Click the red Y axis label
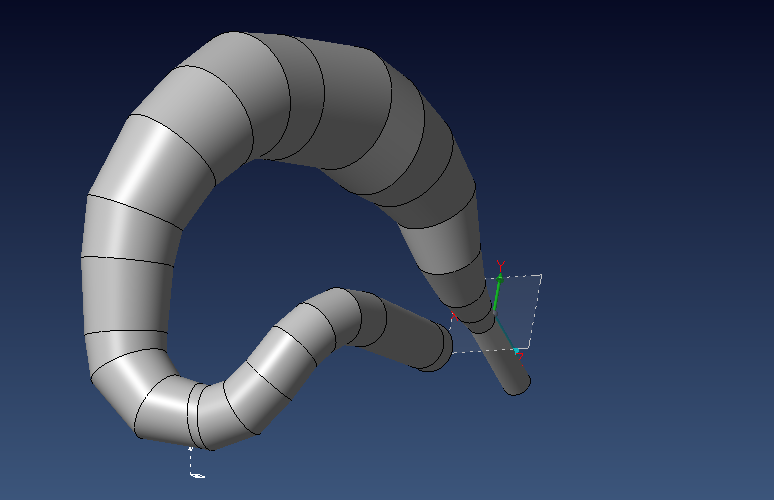The height and width of the screenshot is (500, 774). 500,265
